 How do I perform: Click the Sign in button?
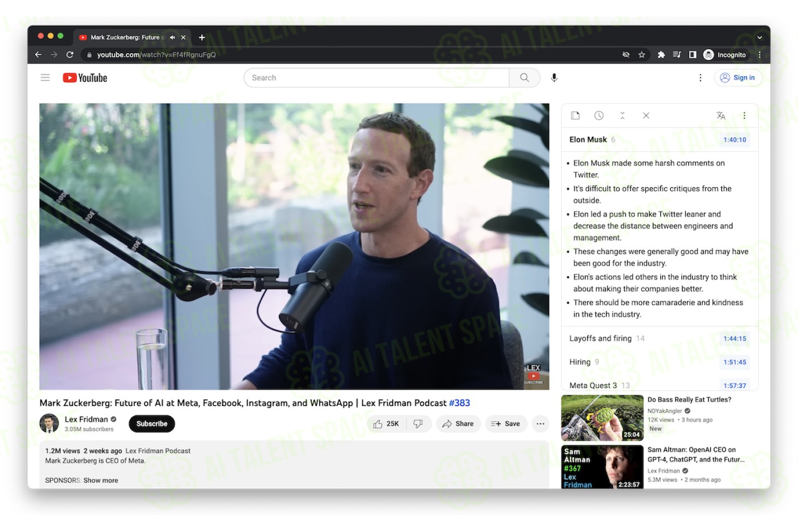click(738, 78)
